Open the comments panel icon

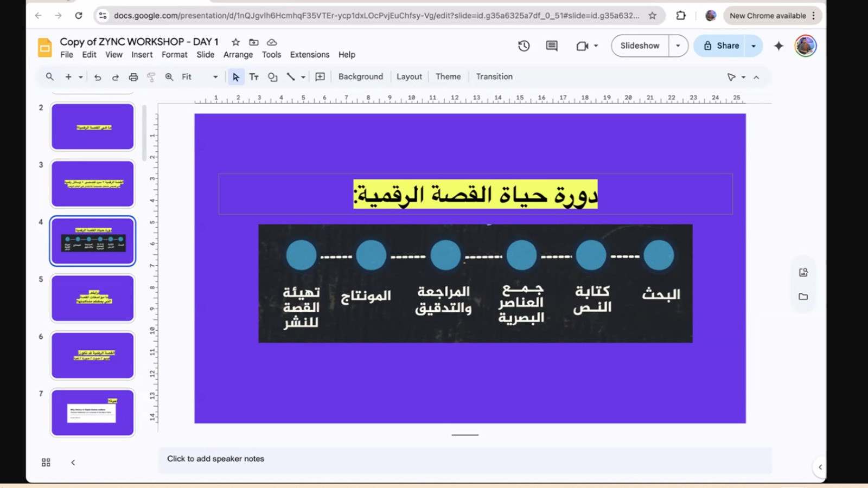[552, 46]
